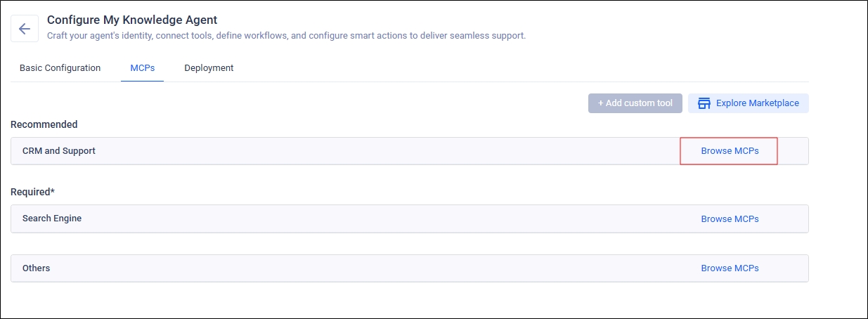This screenshot has width=868, height=319.
Task: Select the MCPs tab
Action: (x=142, y=68)
